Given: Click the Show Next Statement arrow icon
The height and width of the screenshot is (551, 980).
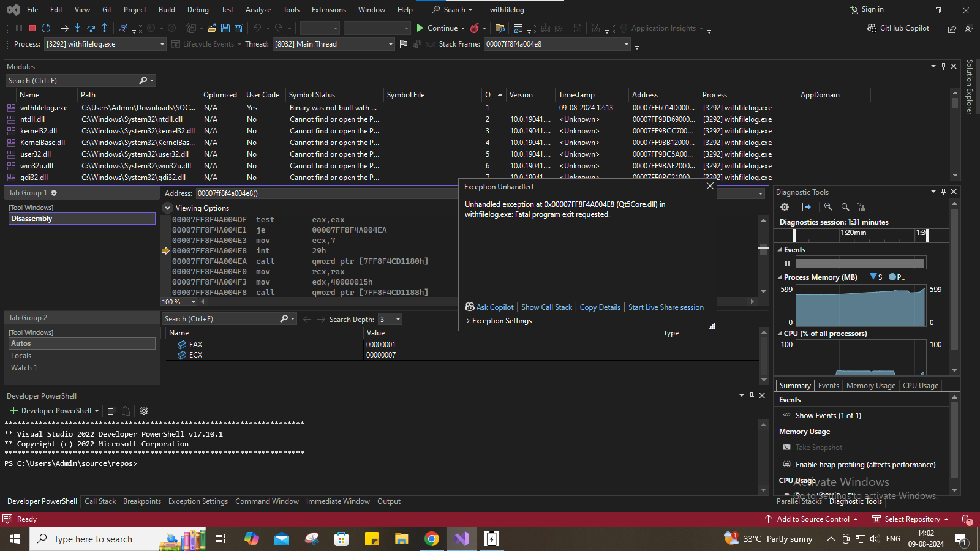Looking at the screenshot, I should 64,28.
